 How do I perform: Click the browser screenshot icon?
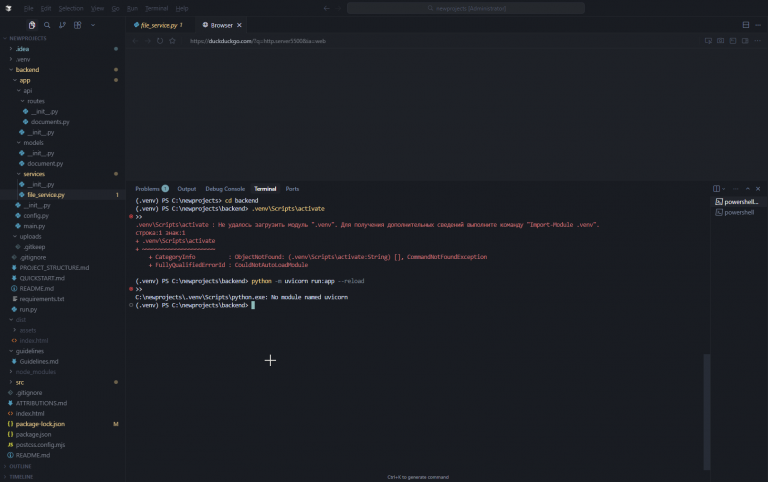click(720, 41)
